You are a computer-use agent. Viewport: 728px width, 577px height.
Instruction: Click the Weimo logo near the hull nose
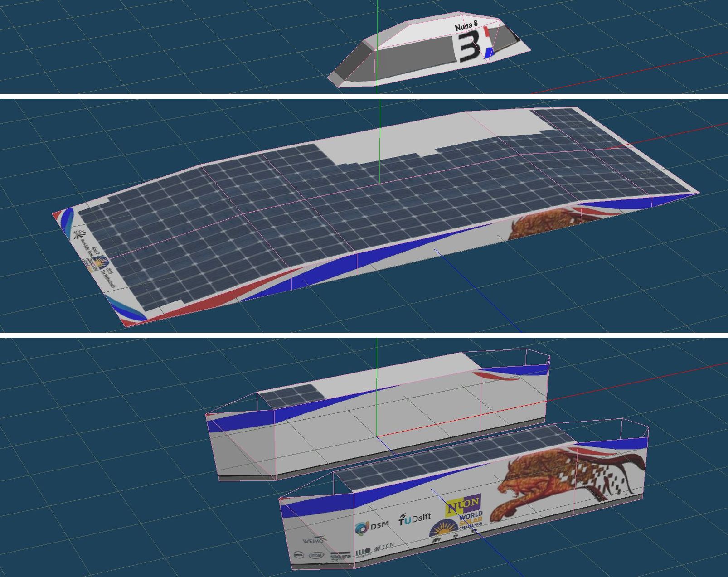pos(314,540)
